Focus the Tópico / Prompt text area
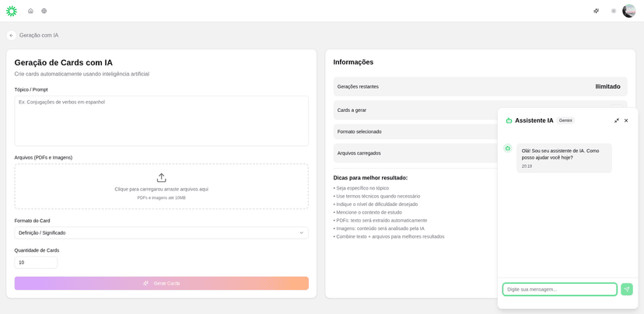Screen dimensions: 644x314 [x=161, y=120]
